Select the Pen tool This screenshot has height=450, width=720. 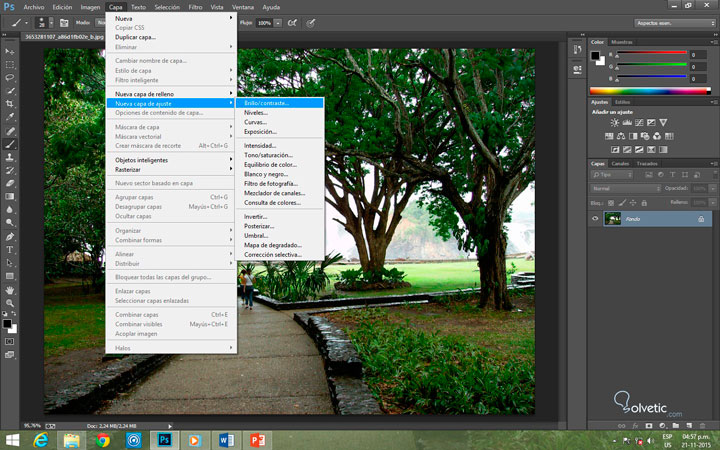click(x=10, y=236)
